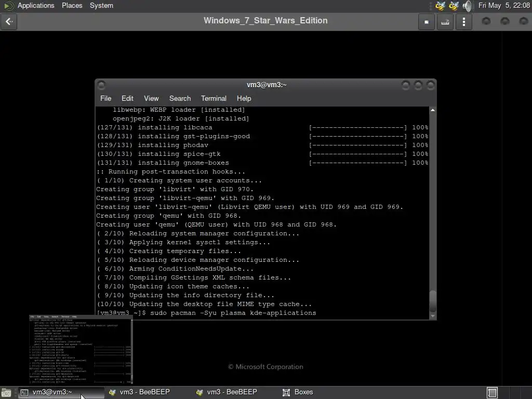Click 'Compiling GSettings XML schema files...' line
Image resolution: width=532 pixels, height=399 pixels.
194,277
